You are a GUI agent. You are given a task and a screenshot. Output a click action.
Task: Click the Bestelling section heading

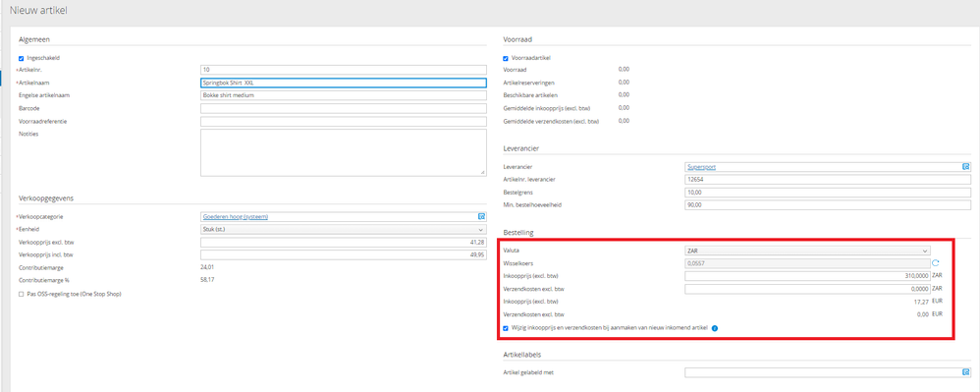(517, 233)
